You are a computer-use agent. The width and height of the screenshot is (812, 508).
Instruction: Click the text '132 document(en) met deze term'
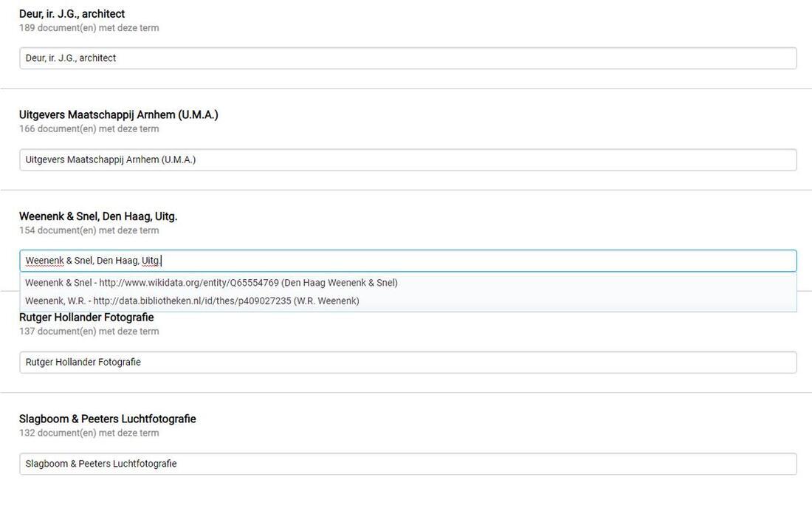click(89, 433)
